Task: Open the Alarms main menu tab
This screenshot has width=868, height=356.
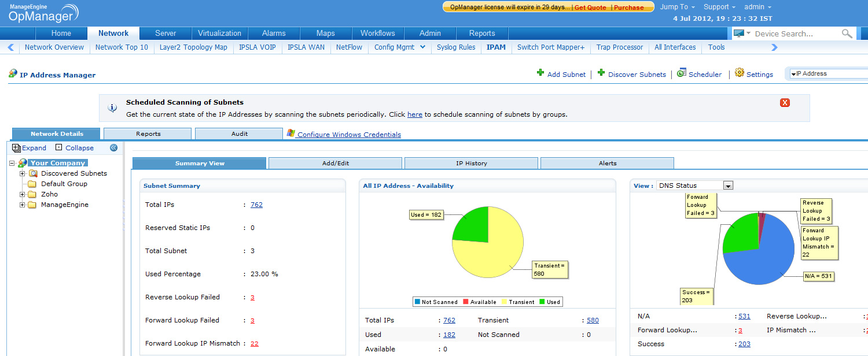Action: click(x=274, y=34)
